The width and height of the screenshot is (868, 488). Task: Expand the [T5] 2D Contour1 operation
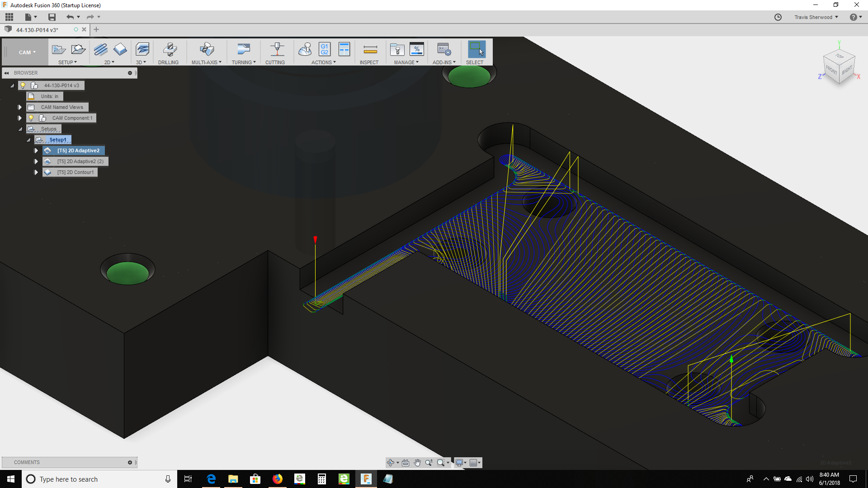pyautogui.click(x=36, y=172)
